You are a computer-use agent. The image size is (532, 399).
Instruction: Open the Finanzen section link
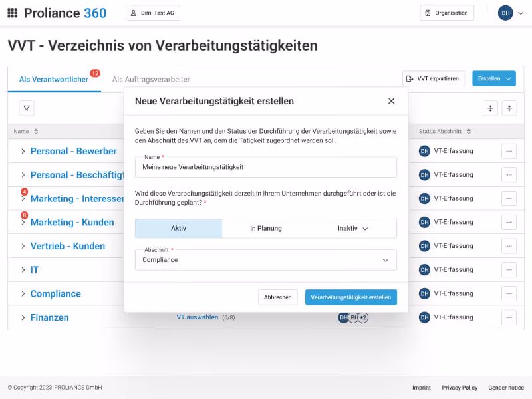[49, 317]
